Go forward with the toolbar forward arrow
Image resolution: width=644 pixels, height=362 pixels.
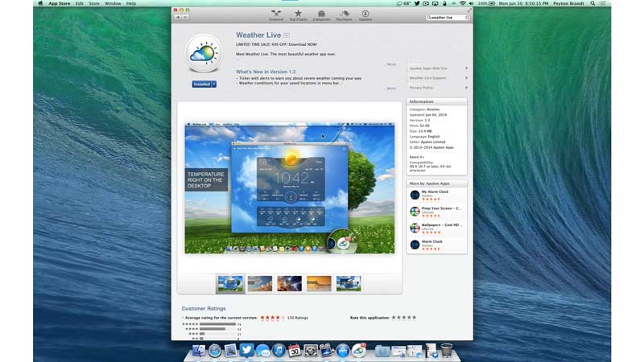coord(186,17)
